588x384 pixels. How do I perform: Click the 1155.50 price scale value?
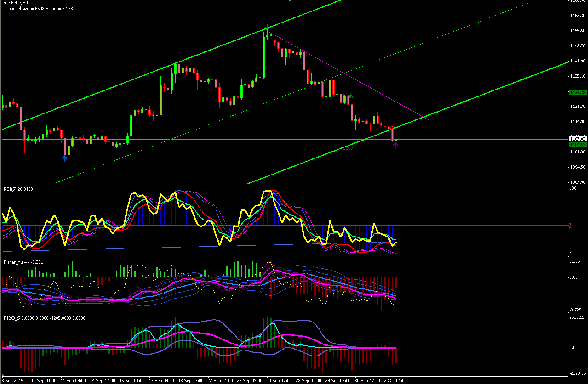click(x=577, y=31)
